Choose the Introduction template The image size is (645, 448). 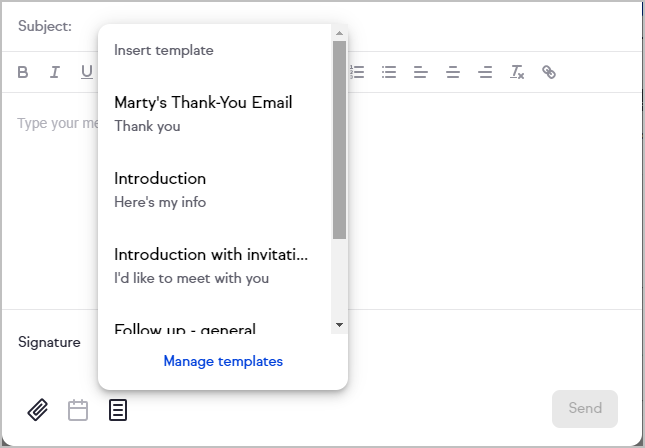click(215, 190)
